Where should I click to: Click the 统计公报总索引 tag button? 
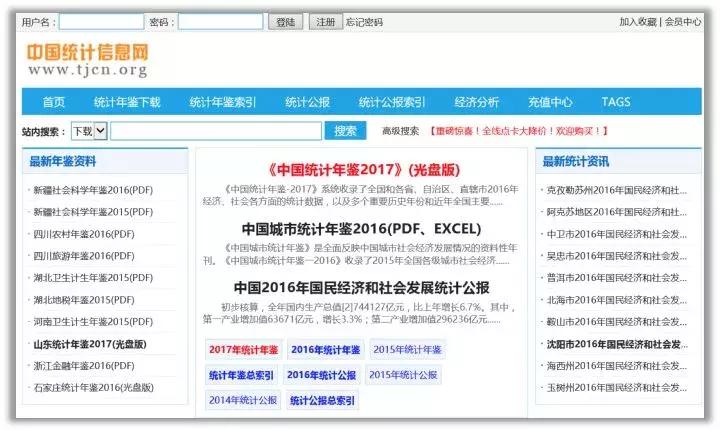pyautogui.click(x=322, y=401)
